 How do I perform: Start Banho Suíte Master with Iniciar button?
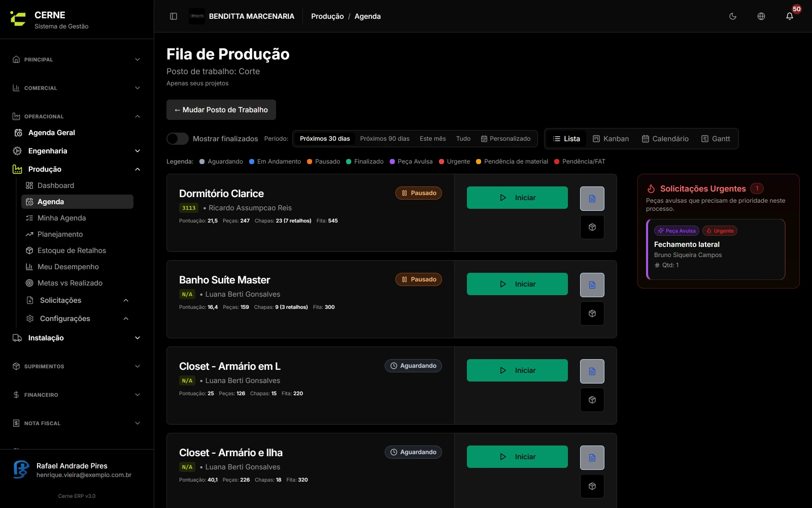pos(517,284)
